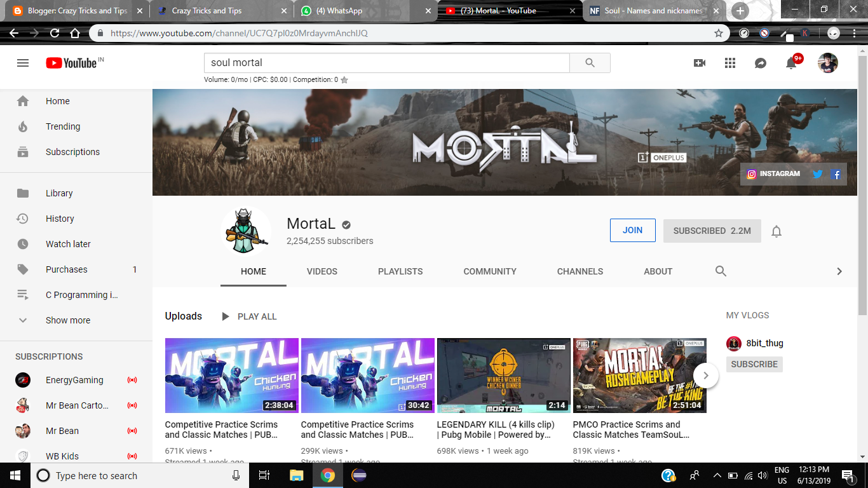Click the search magnifier button
This screenshot has height=488, width=868.
pos(590,63)
